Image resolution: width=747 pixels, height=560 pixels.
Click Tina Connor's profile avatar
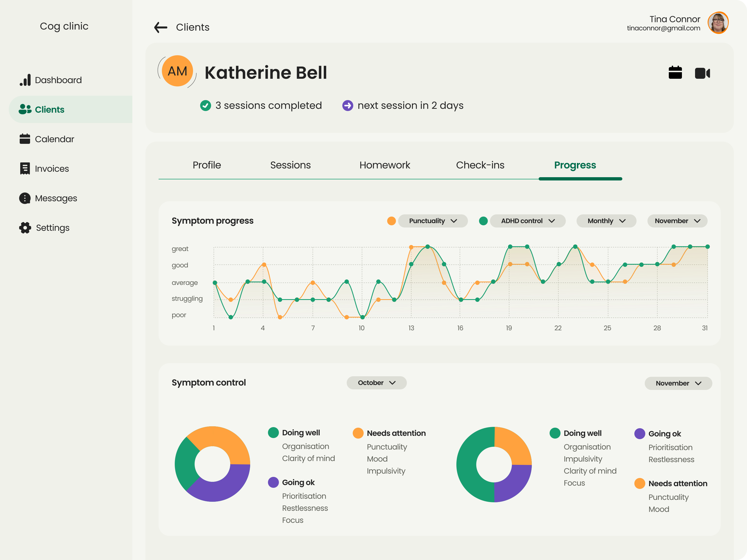(718, 23)
